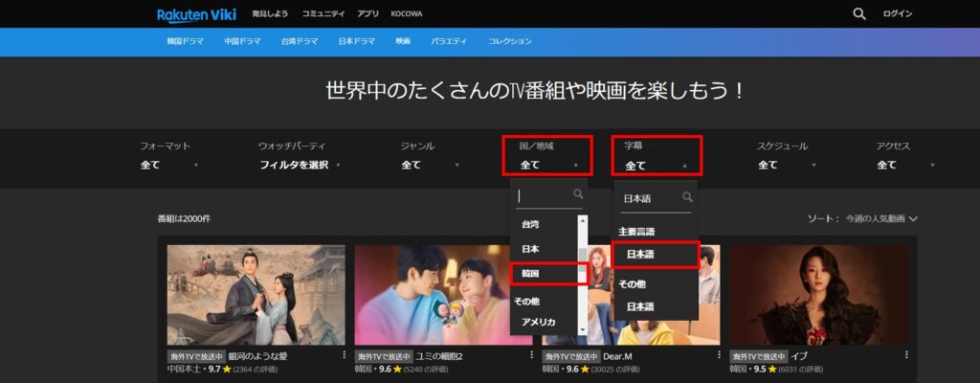Open the search magnifier in header
Viewport: 980px width, 383px height.
click(859, 13)
